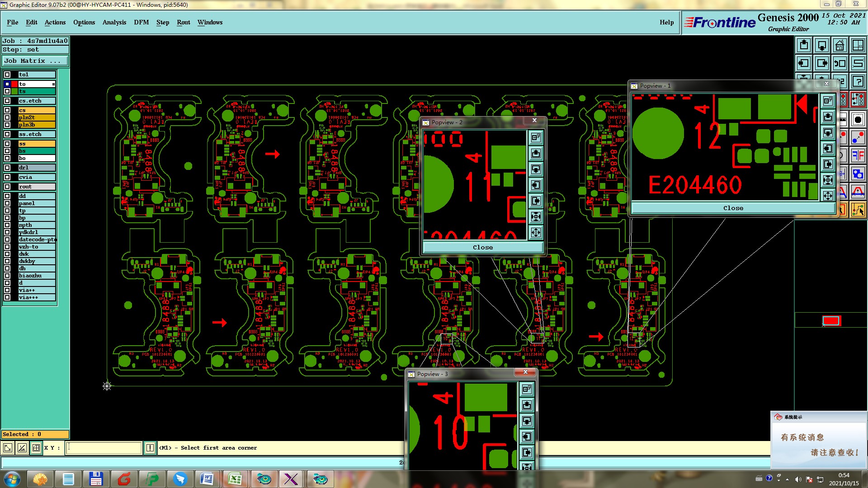This screenshot has width=868, height=488.
Task: Pan right in Popview 1
Action: point(828,164)
